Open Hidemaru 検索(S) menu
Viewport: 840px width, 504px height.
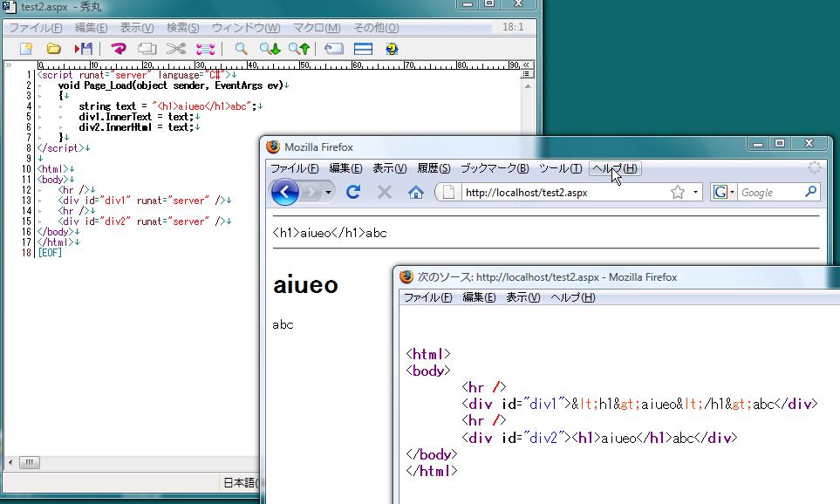(x=182, y=27)
